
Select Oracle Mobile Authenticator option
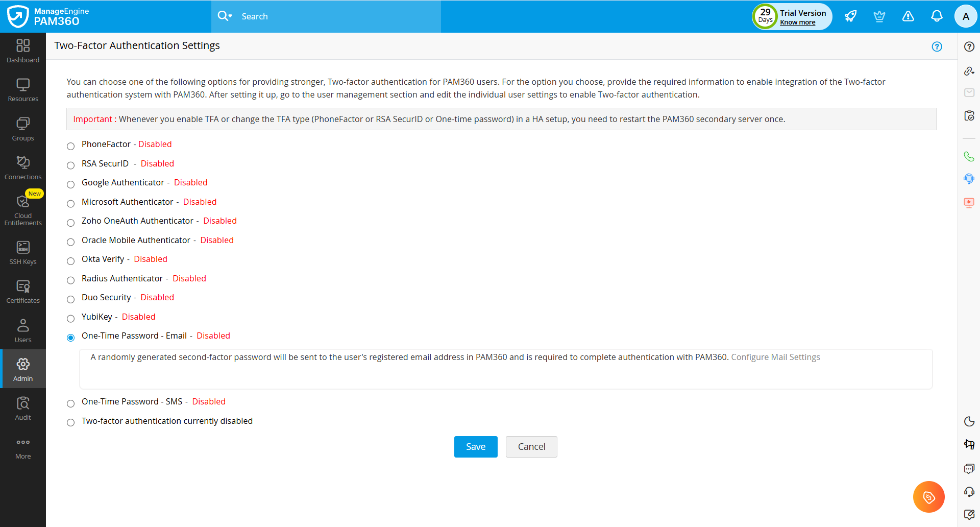click(x=71, y=242)
